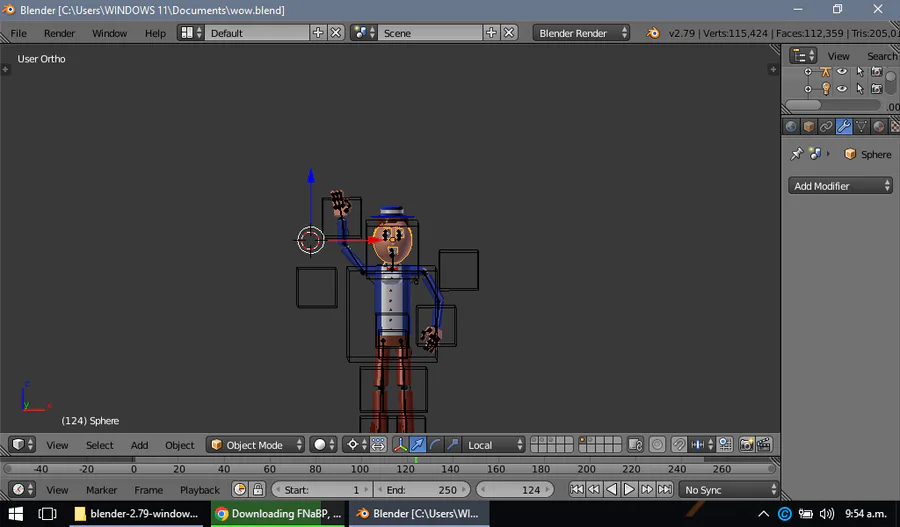Click the scene icon in properties breadcrumb

pos(815,154)
